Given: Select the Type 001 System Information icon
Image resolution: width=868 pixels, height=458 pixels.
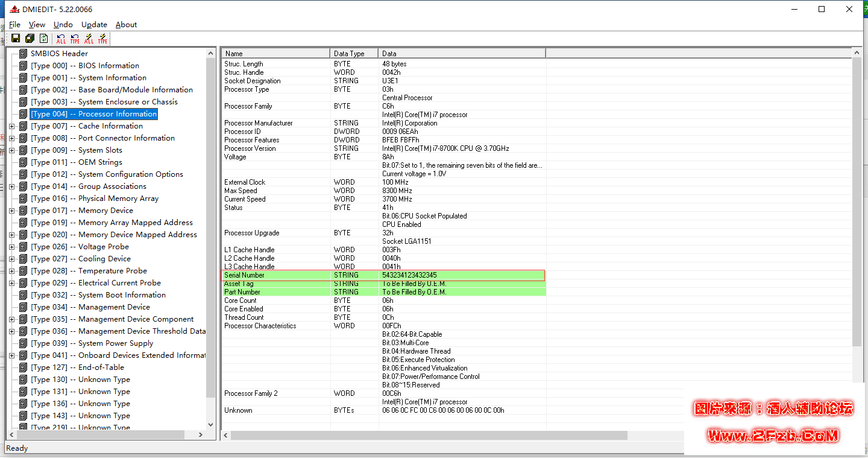Looking at the screenshot, I should click(24, 78).
